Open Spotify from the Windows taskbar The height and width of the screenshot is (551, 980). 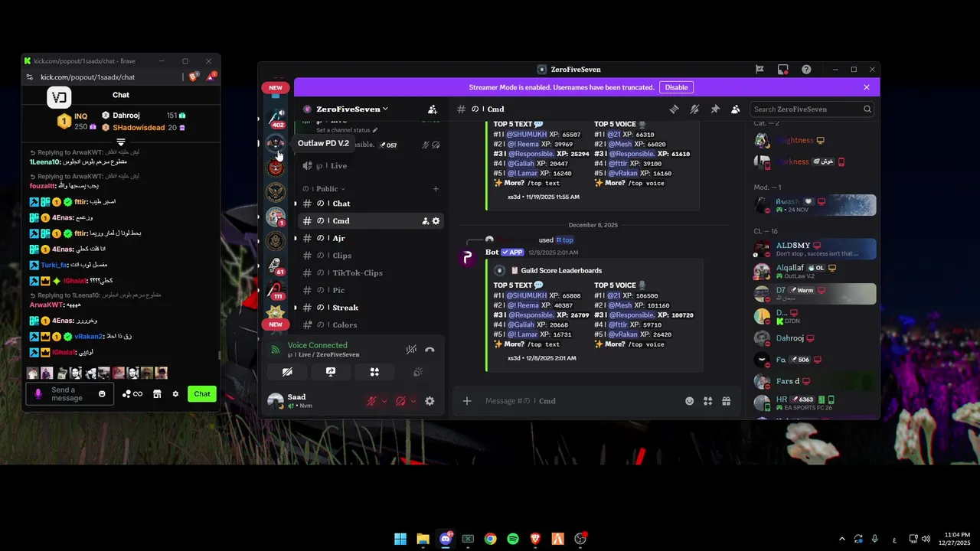513,539
